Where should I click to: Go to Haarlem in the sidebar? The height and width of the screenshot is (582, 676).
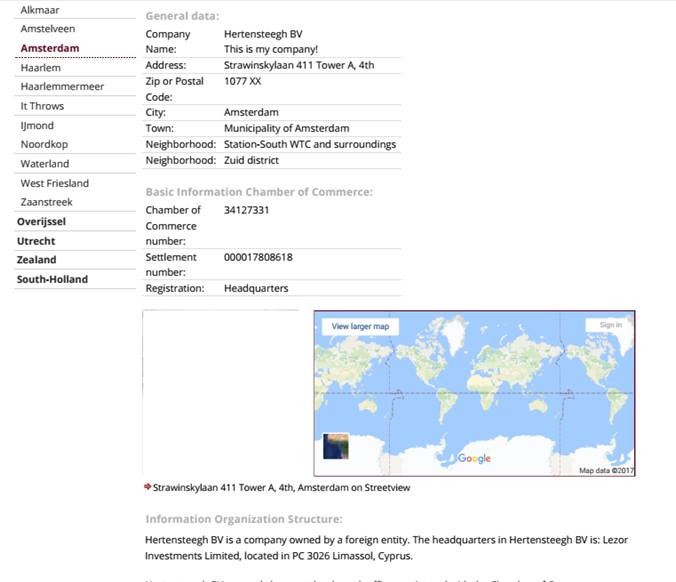point(41,68)
